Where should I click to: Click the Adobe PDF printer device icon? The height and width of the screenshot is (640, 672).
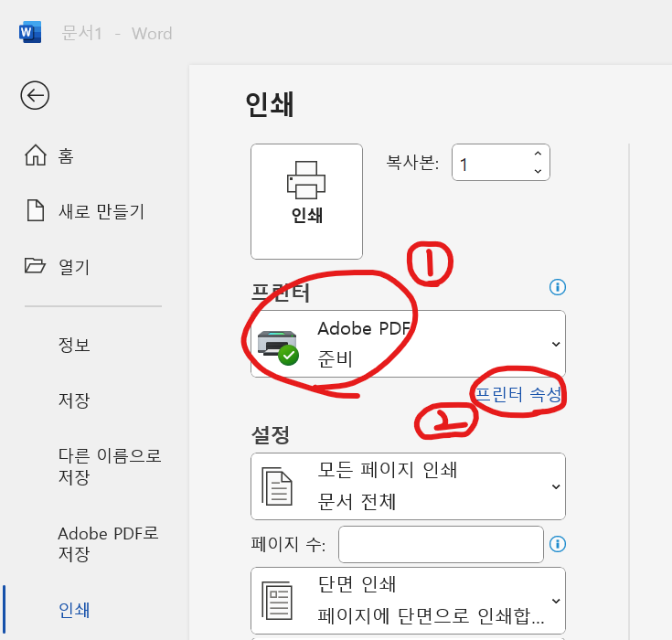click(x=278, y=347)
